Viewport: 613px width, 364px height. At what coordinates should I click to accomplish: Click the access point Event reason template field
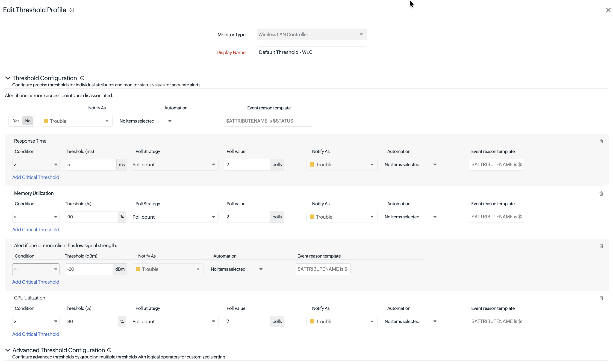coord(268,121)
